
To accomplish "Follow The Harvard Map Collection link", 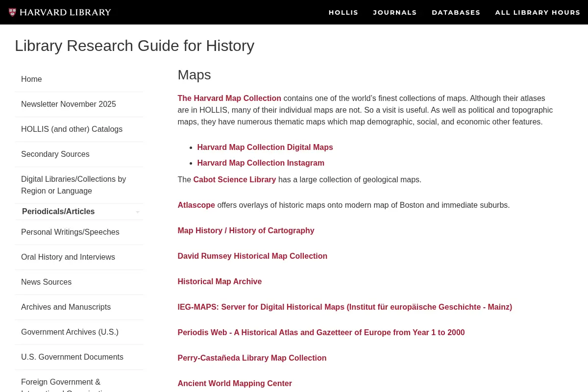I will coord(229,98).
